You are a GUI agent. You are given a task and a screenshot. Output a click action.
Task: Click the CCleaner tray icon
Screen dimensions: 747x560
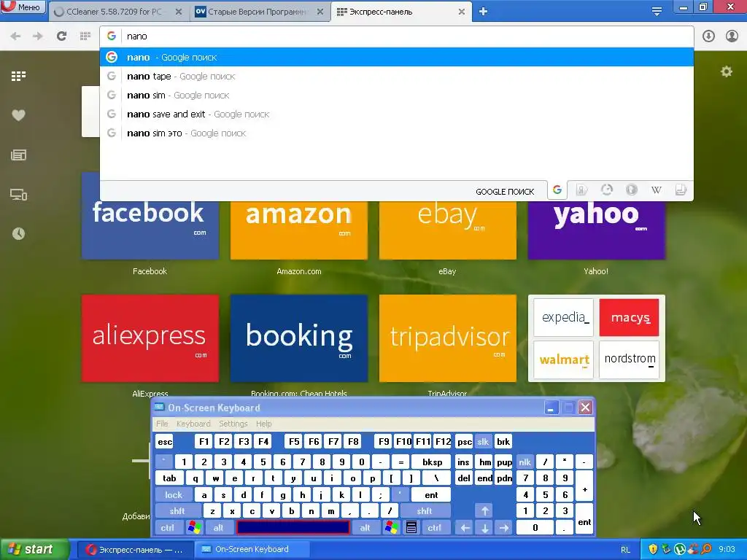[x=693, y=550]
